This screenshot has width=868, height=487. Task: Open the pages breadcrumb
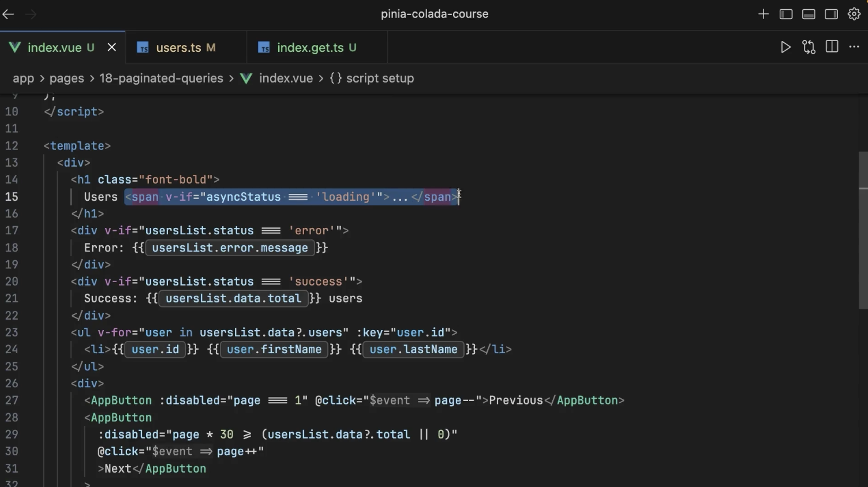[x=66, y=78]
